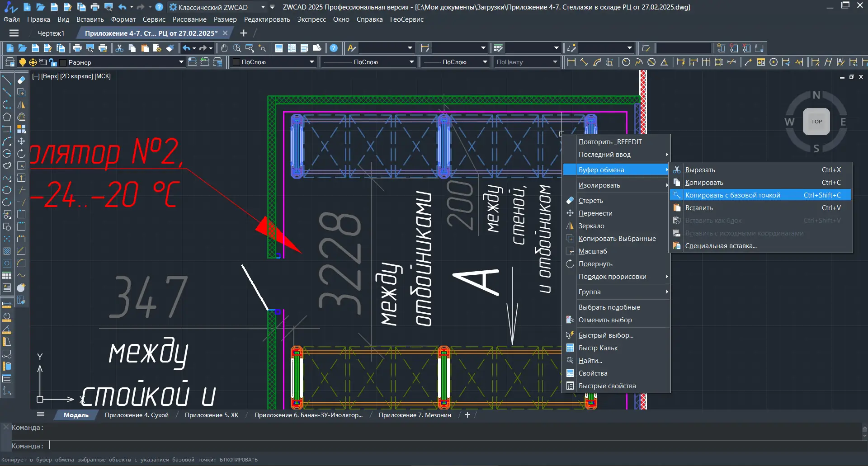Click the Print icon in main toolbar

tap(77, 48)
